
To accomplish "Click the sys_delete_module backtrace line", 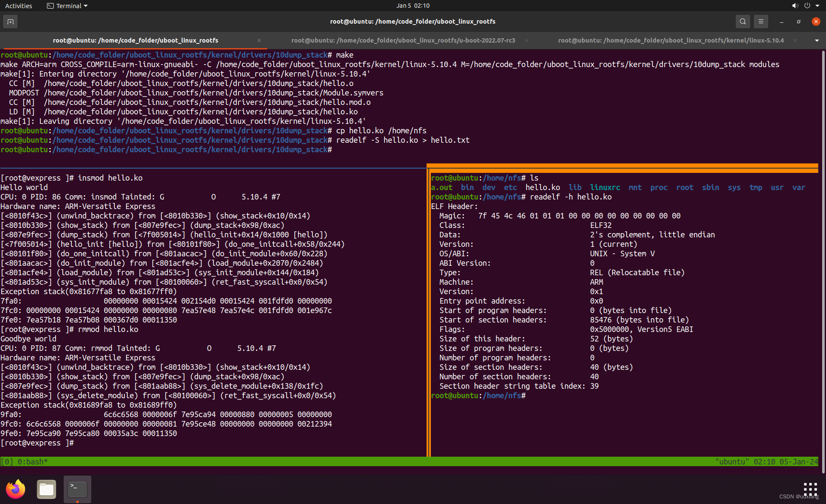I will click(168, 396).
